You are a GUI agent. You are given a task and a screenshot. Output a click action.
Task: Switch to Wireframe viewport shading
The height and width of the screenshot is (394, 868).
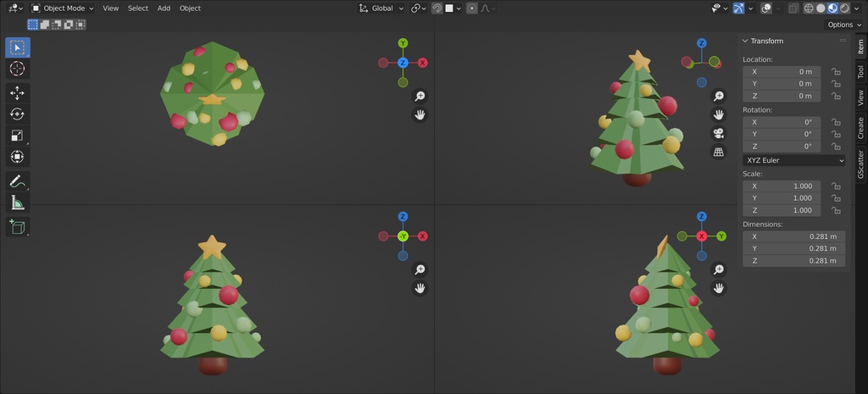click(x=809, y=8)
